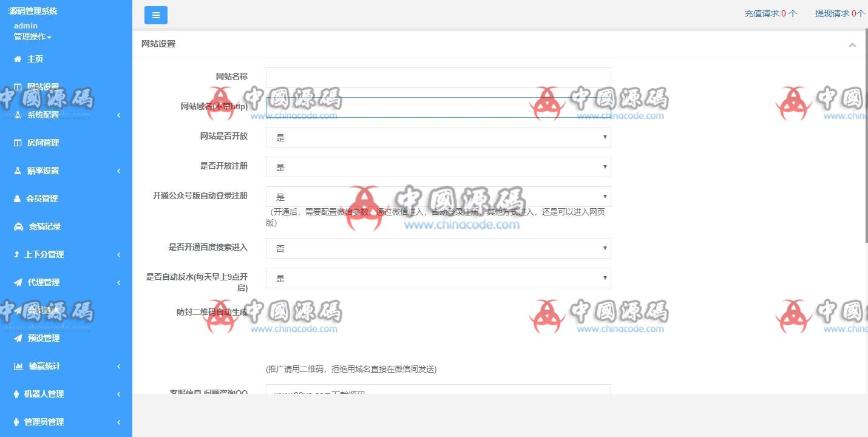The height and width of the screenshot is (437, 868).
Task: Expand the 代理管理 submenu arrow
Action: pos(119,282)
